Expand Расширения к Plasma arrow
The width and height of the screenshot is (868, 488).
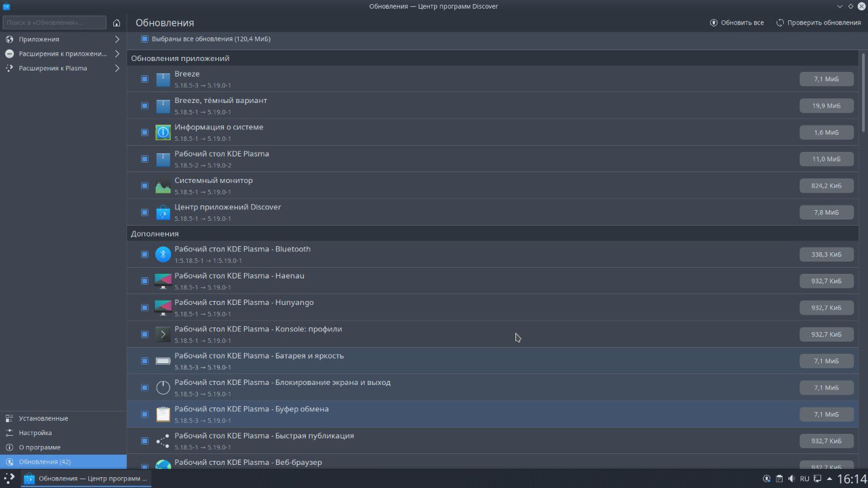coord(117,68)
